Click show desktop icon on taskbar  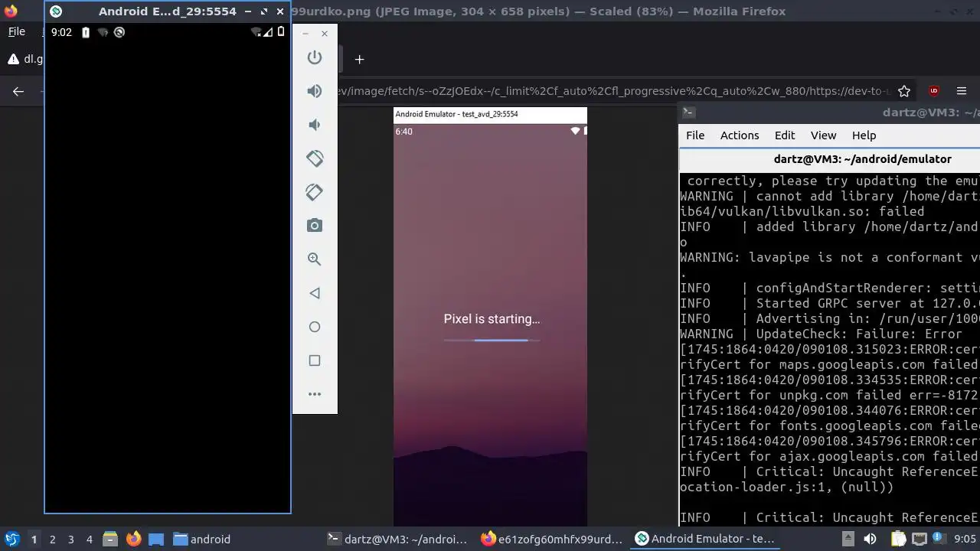(156, 539)
